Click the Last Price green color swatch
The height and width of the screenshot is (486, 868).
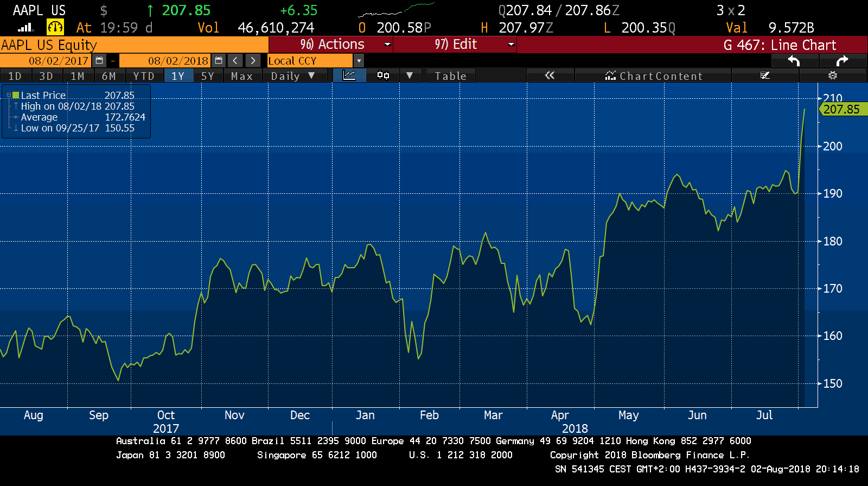(x=16, y=96)
